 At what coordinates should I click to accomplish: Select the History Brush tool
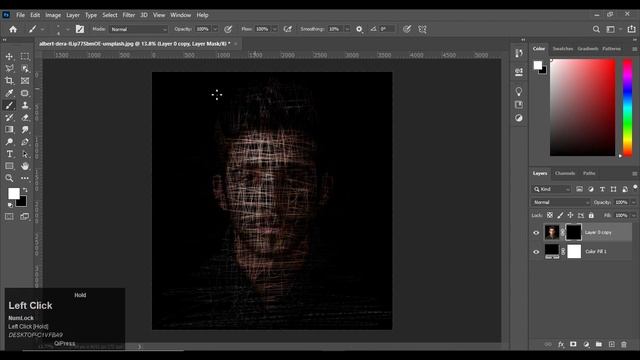(x=9, y=118)
